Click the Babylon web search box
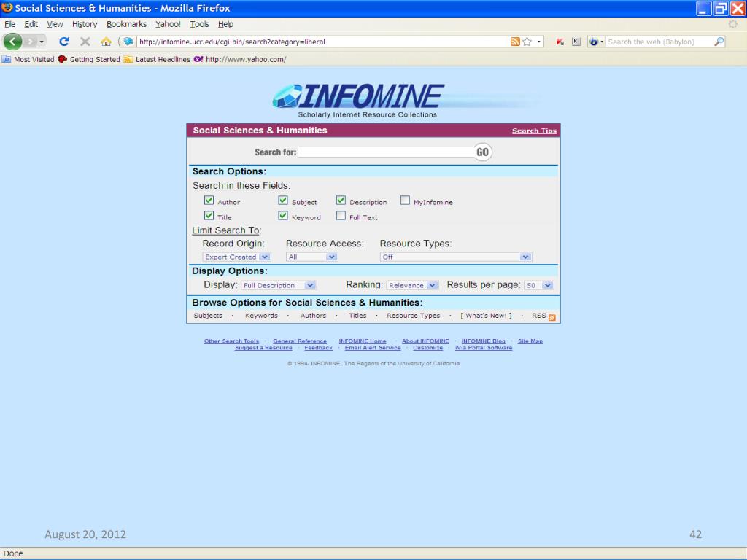Viewport: 747px width, 560px height. coord(659,42)
